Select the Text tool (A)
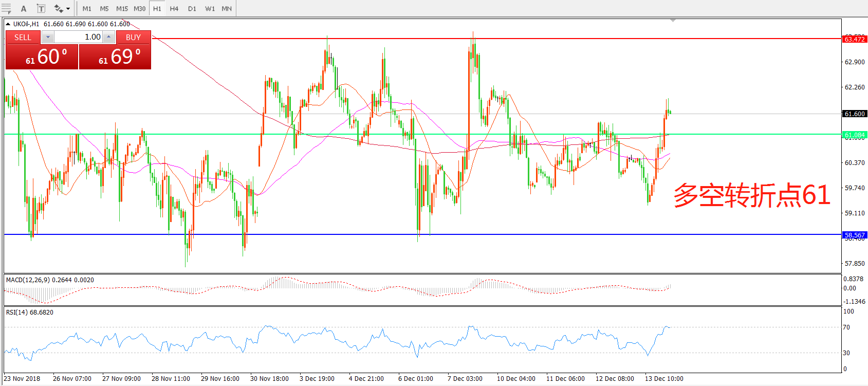 (24, 9)
